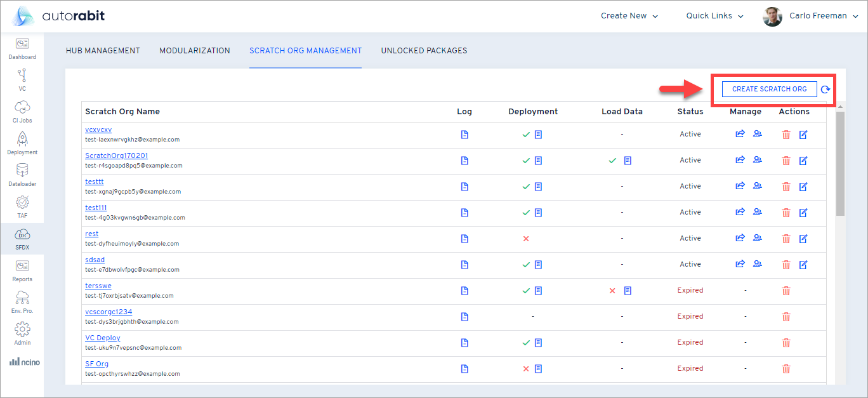Image resolution: width=868 pixels, height=398 pixels.
Task: Click the Create Scratch Org button
Action: click(x=769, y=90)
